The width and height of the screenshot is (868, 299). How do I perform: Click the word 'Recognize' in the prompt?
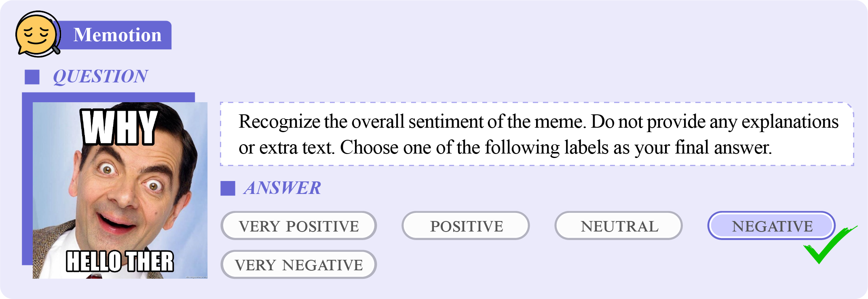(x=279, y=122)
